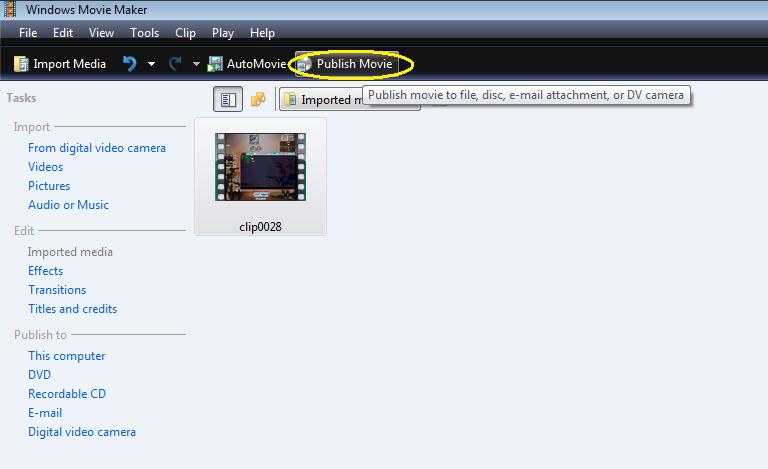Viewport: 768px width, 469px height.
Task: Click the Import Media toolbar icon
Action: click(21, 64)
